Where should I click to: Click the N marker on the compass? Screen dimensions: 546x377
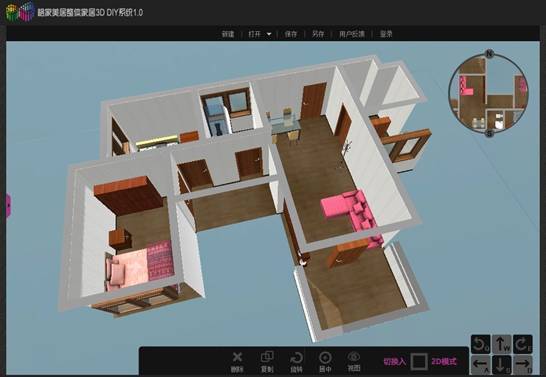click(x=490, y=54)
